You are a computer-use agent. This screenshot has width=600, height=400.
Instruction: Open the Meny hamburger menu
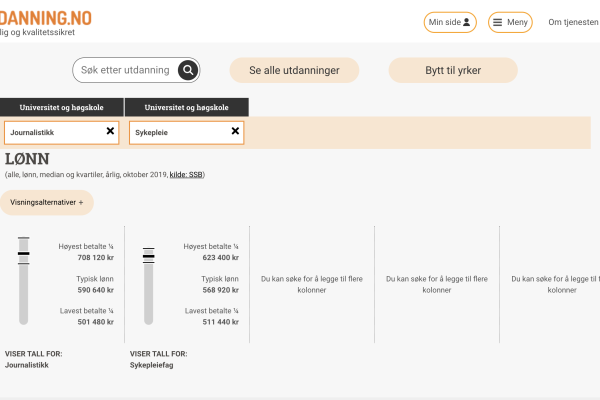click(x=510, y=22)
